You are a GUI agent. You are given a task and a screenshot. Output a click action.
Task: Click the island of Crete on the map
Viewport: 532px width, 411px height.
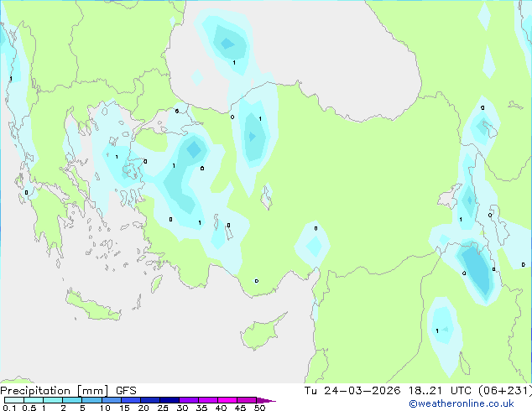point(93,305)
